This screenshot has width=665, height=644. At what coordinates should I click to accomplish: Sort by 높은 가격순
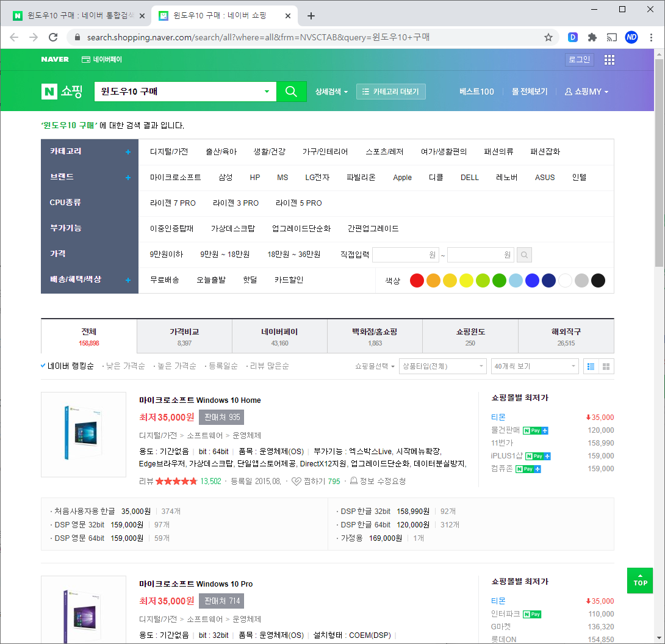tap(177, 366)
